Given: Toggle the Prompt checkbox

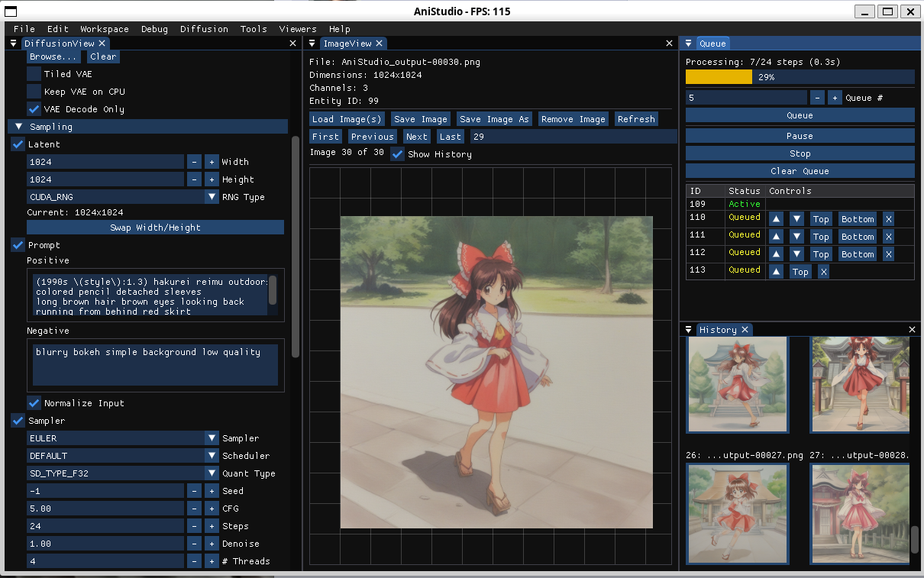Looking at the screenshot, I should point(18,245).
